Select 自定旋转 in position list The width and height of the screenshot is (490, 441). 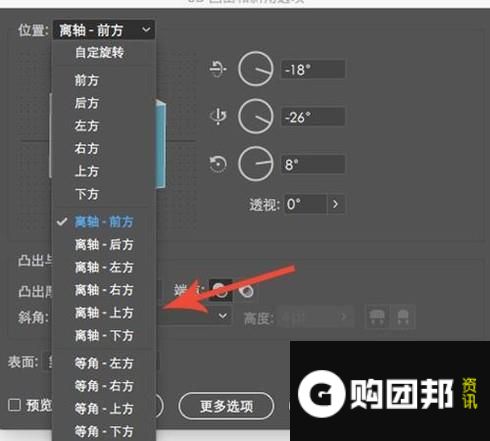99,52
